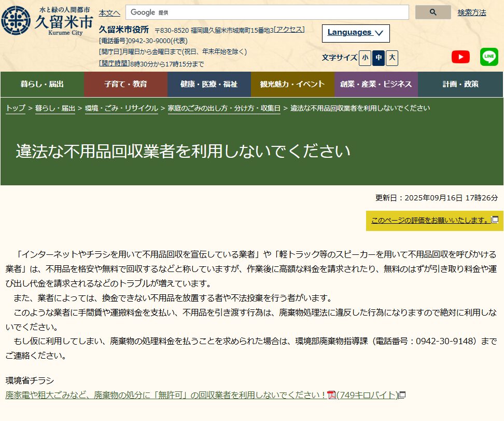Switch to the 子育て・教育 tab
The height and width of the screenshot is (421, 504).
tap(125, 84)
